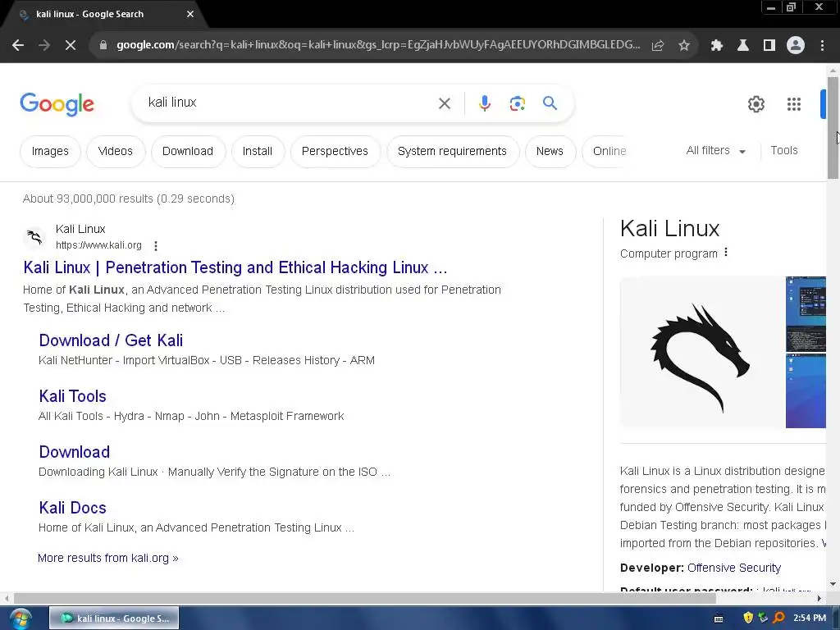Click the browser forward arrow
The image size is (840, 630).
pos(44,46)
